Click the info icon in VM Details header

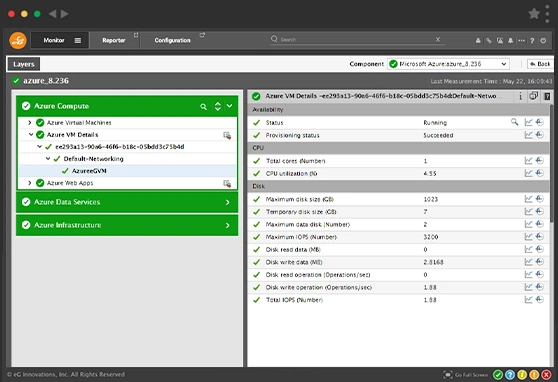click(x=520, y=96)
